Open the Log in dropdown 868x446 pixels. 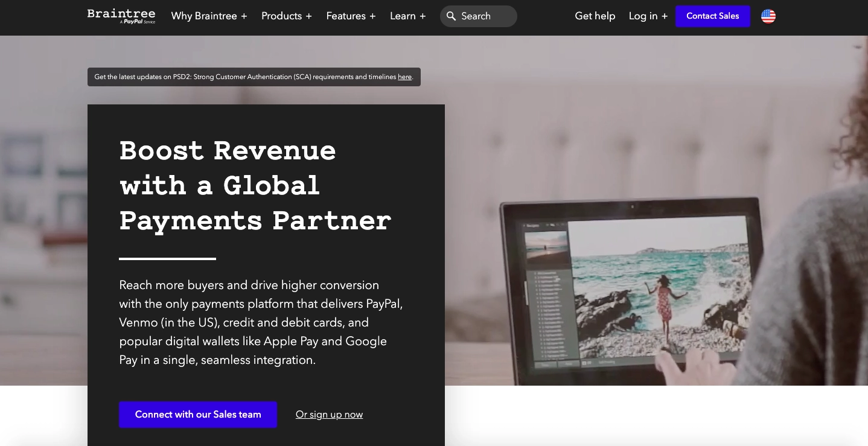(x=648, y=16)
